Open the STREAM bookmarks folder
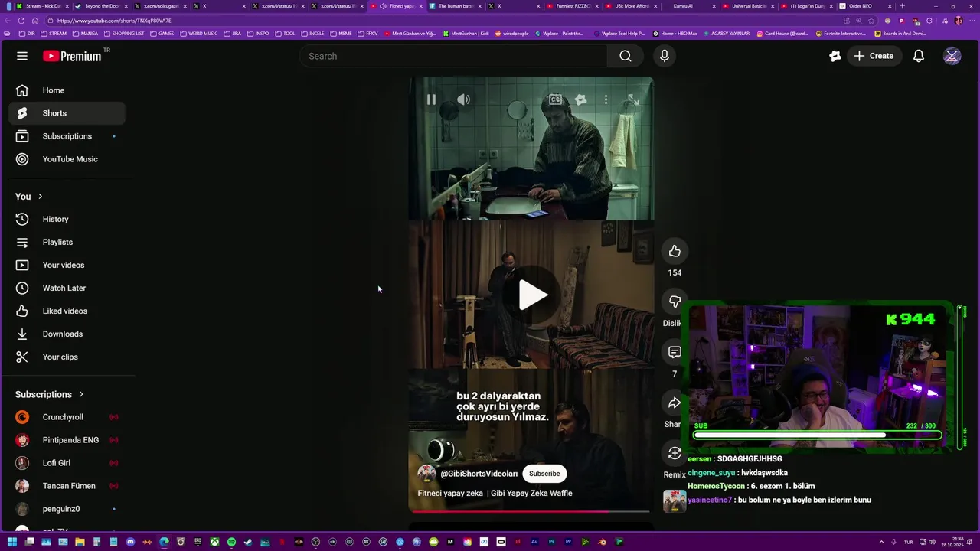This screenshot has height=551, width=980. tap(54, 34)
